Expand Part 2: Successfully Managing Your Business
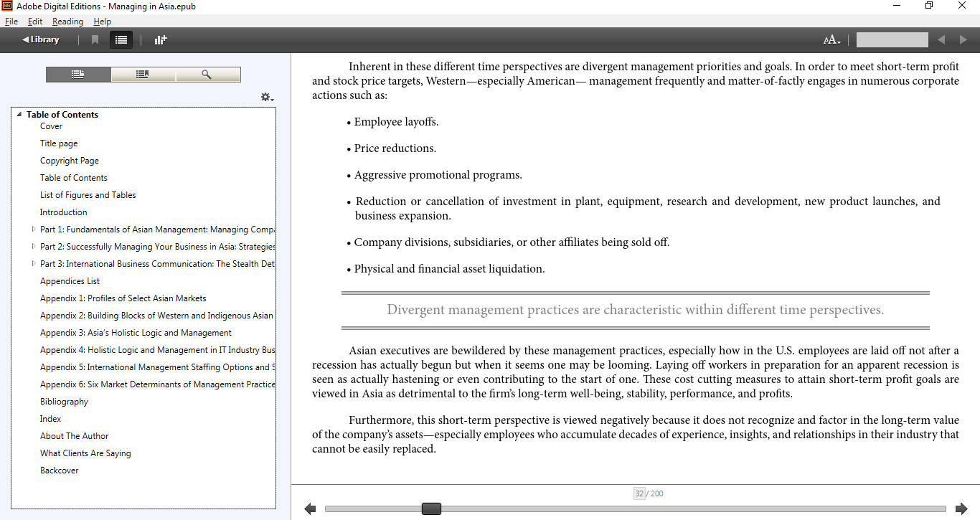 point(33,247)
